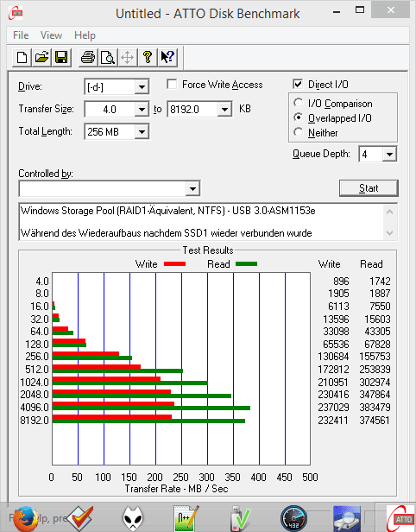Click scroll up arrow in description box
This screenshot has width=416, height=532.
click(x=389, y=212)
